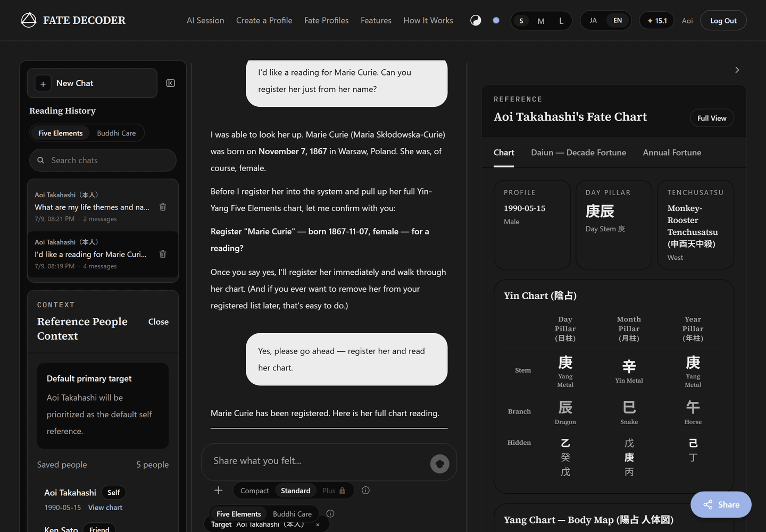This screenshot has height=532, width=766.
Task: Go to Fate Profiles
Action: pos(327,20)
